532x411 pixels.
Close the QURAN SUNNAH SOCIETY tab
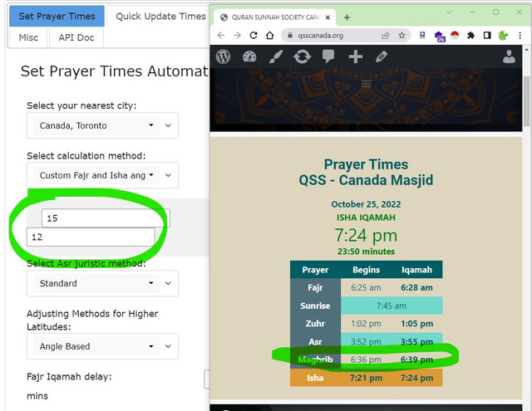[x=328, y=17]
